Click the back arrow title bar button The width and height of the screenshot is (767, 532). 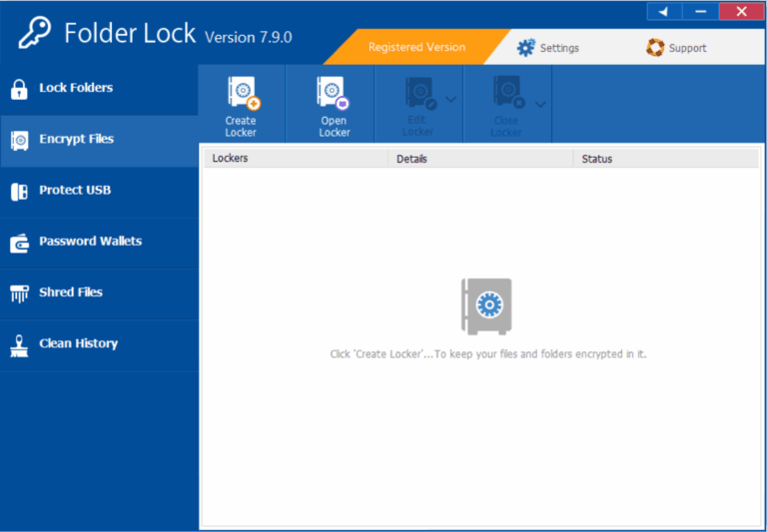coord(664,12)
